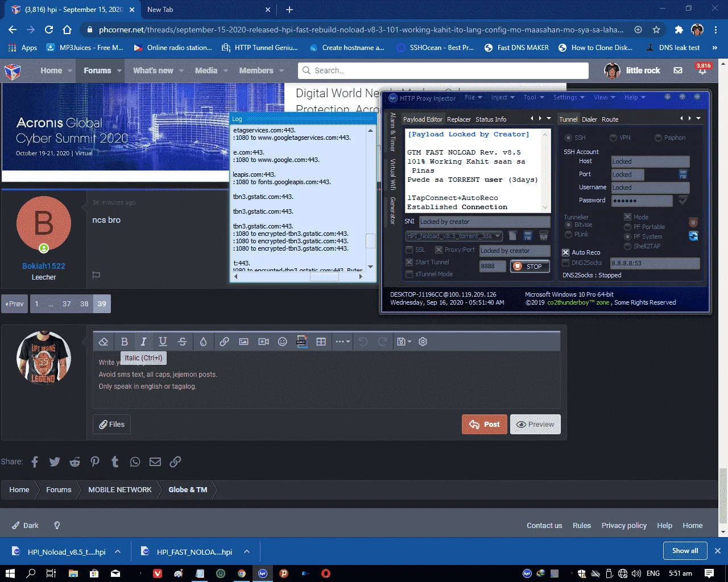Viewport: 728px width, 582px height.
Task: Go to page 38 of the thread
Action: (x=84, y=304)
